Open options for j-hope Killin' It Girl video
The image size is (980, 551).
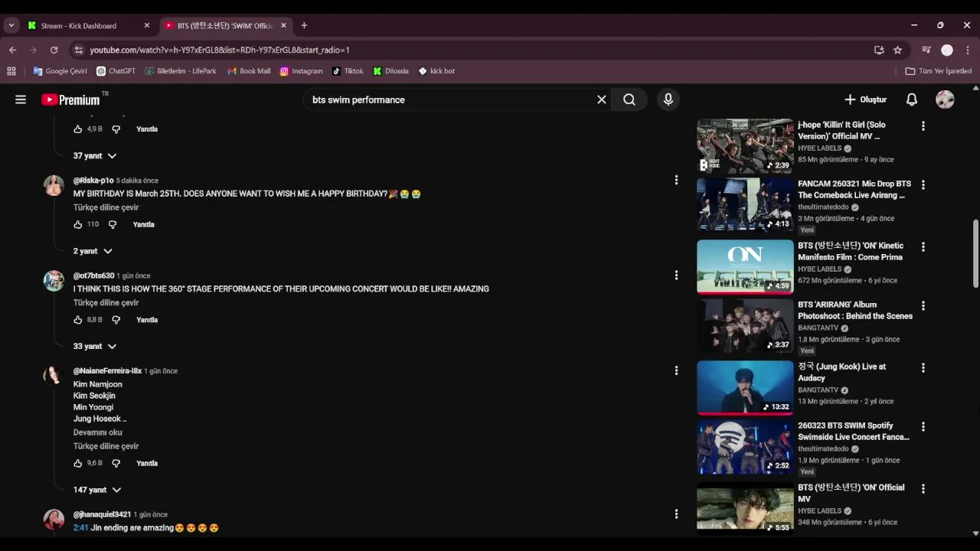(923, 126)
